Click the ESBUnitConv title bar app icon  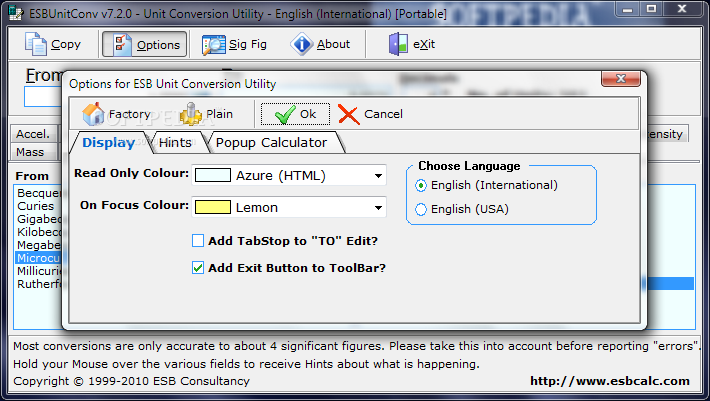(15, 13)
